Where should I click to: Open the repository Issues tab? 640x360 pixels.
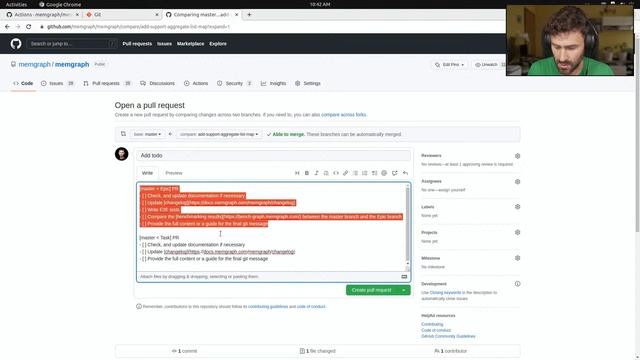click(x=58, y=83)
